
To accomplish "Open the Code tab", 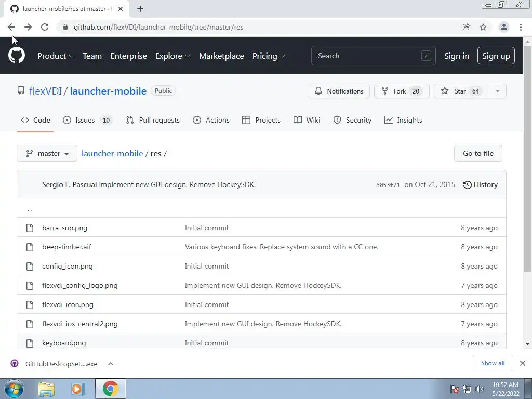I will pos(35,120).
